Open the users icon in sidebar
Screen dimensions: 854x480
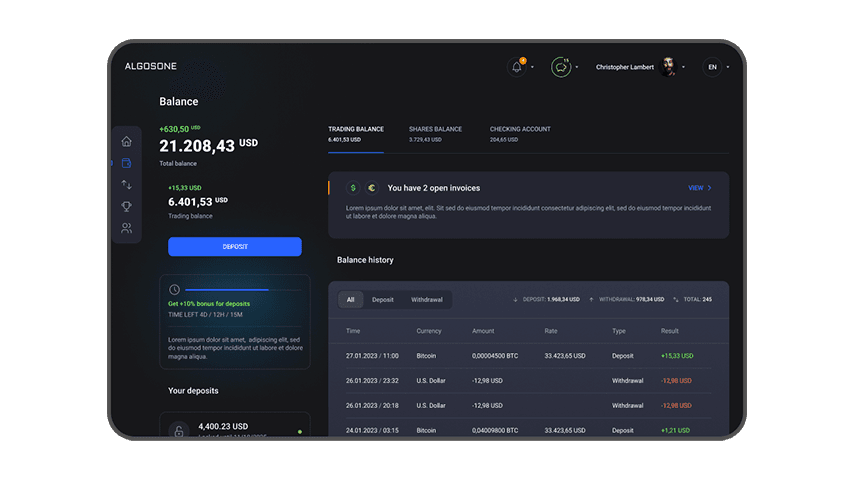(126, 229)
